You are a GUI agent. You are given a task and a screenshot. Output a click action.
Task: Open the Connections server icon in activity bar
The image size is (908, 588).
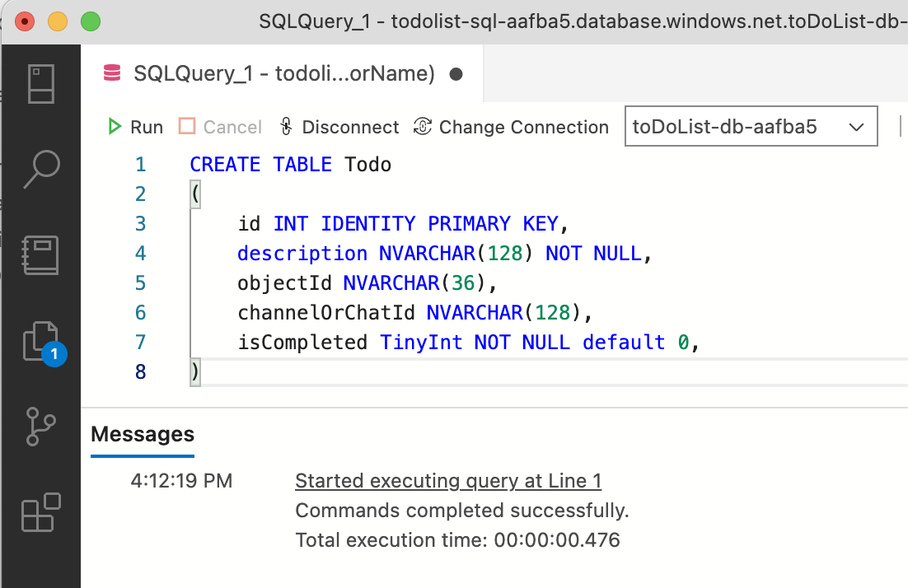click(x=40, y=84)
